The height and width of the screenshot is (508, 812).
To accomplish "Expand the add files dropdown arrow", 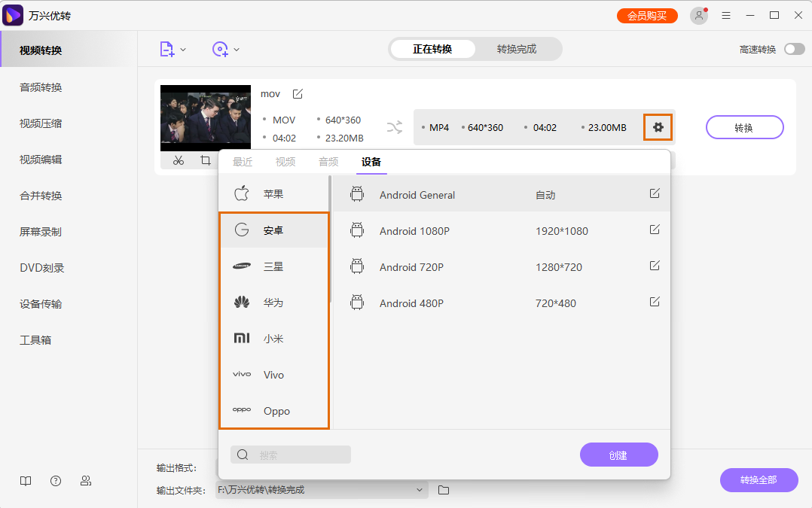I will point(185,48).
